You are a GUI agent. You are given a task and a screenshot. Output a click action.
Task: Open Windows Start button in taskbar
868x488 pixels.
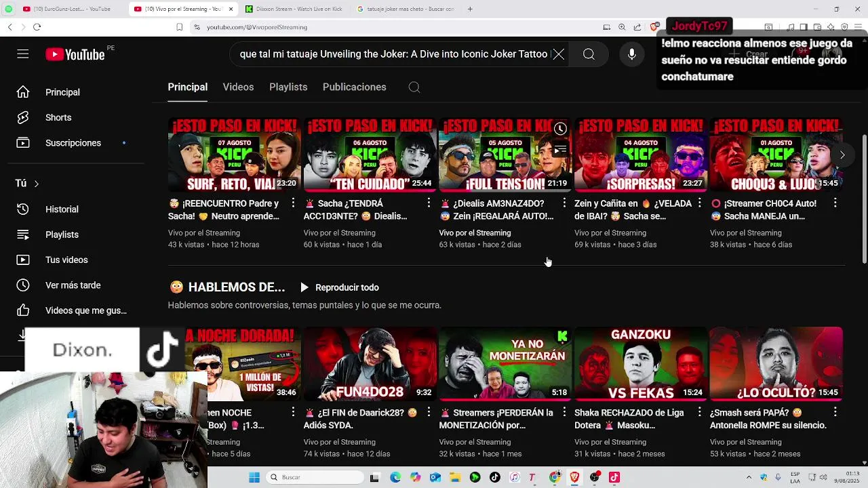point(254,477)
